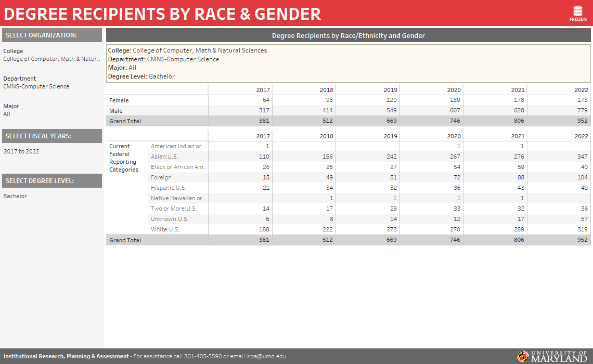Click the Grand Total 952 cell in race table

pyautogui.click(x=582, y=240)
